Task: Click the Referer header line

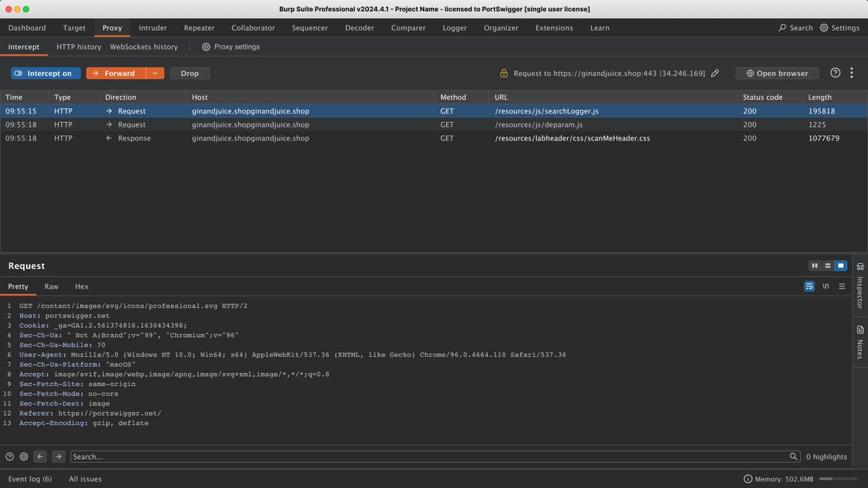Action: (x=90, y=414)
